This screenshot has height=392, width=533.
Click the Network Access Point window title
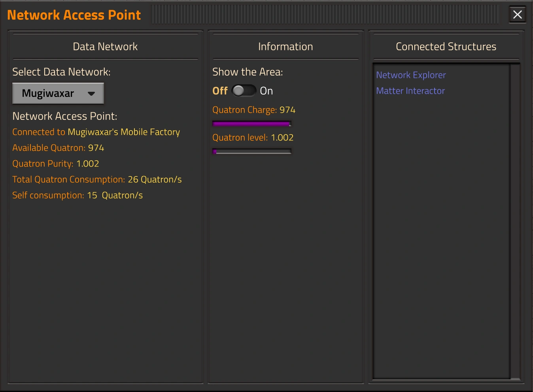(74, 15)
